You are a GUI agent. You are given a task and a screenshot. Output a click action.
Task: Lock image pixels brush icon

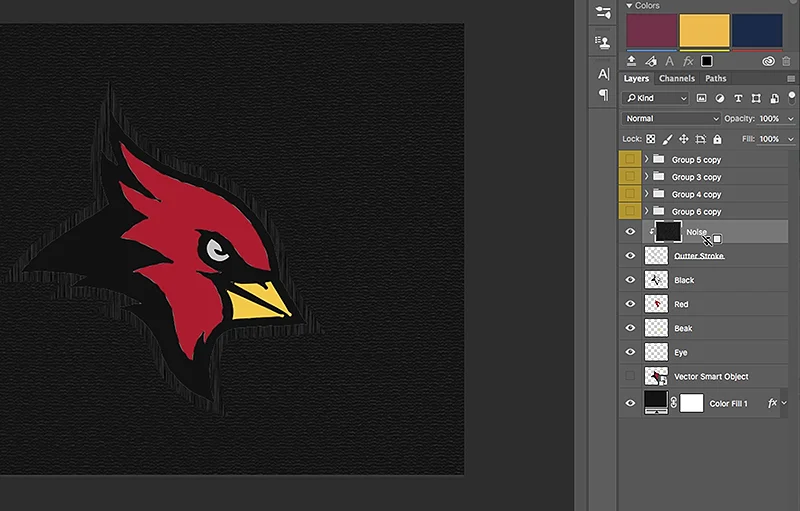click(x=667, y=139)
